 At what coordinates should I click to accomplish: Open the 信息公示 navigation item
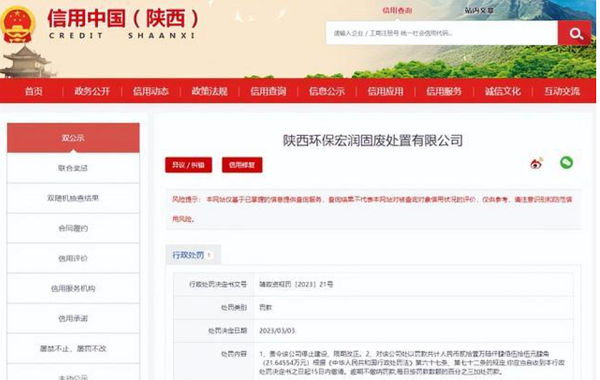tap(327, 91)
